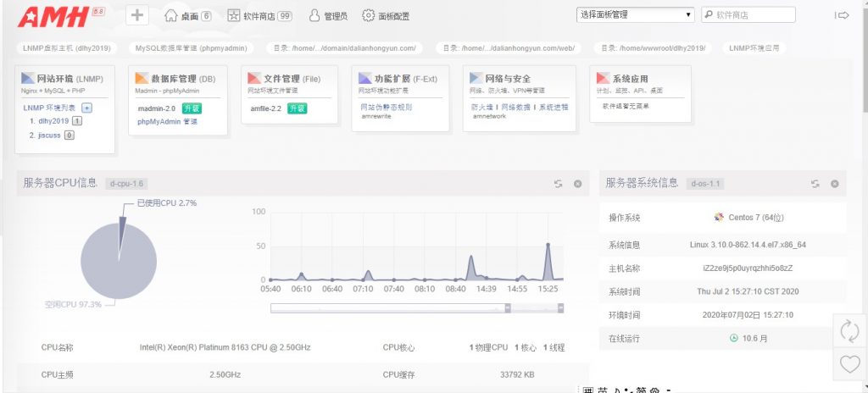Click the 数据库管理 (DB) flag icon
This screenshot has height=393, width=868.
(x=142, y=78)
